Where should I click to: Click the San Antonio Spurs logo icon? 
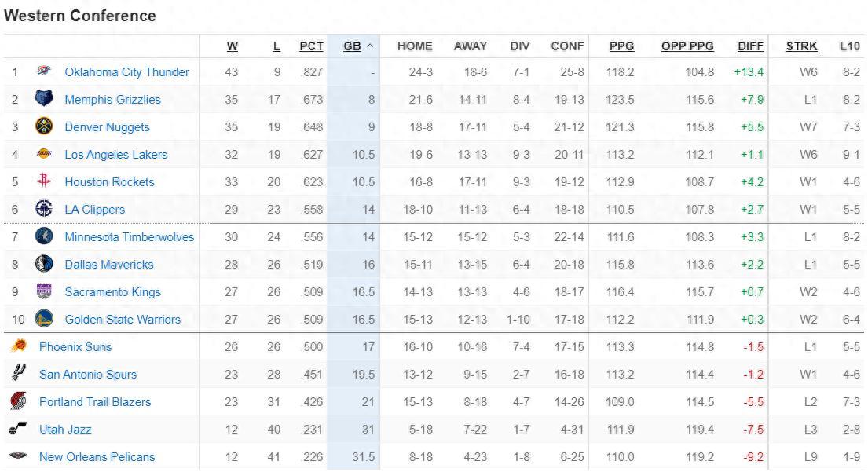click(x=18, y=375)
